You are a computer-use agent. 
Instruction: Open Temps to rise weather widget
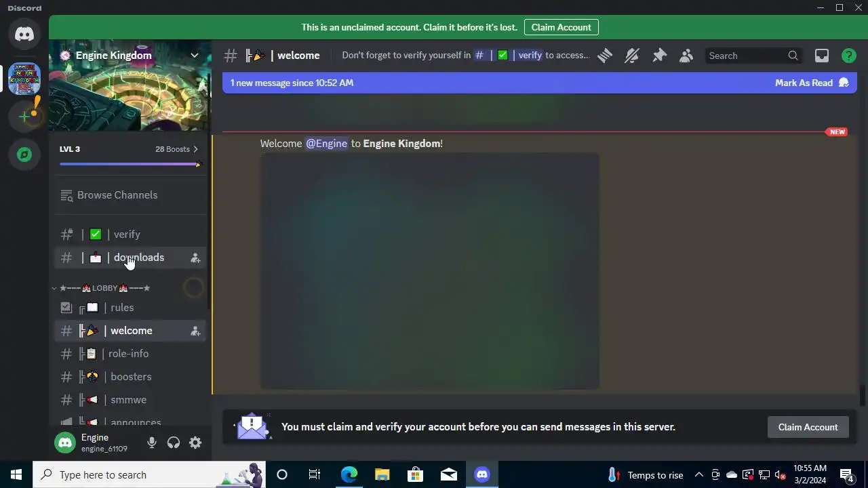tap(646, 475)
